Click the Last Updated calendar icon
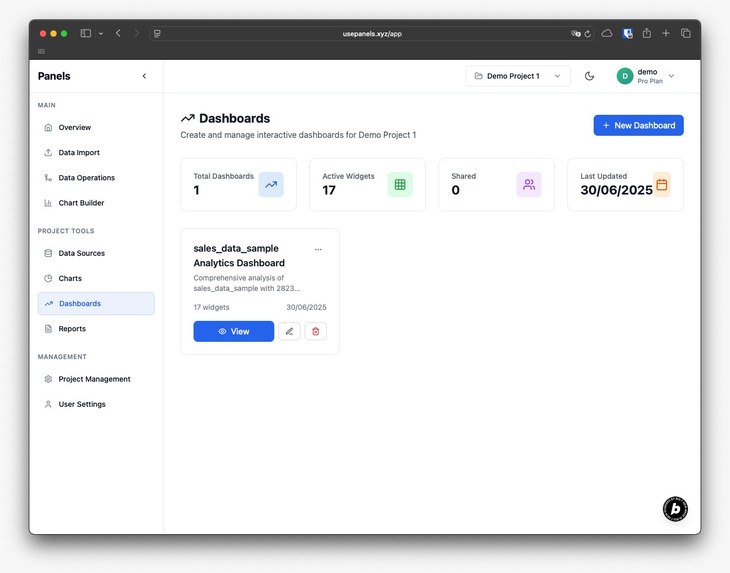This screenshot has height=573, width=730. point(662,184)
